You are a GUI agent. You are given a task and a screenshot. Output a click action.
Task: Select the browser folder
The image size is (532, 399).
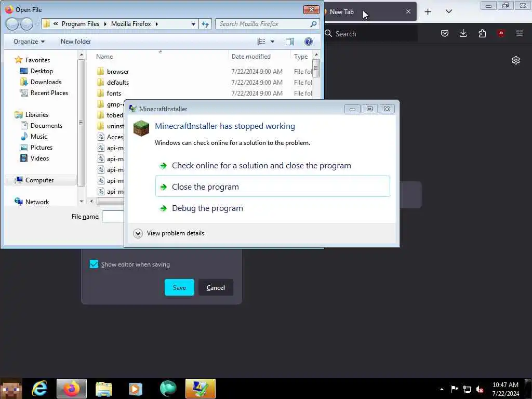[x=118, y=72]
